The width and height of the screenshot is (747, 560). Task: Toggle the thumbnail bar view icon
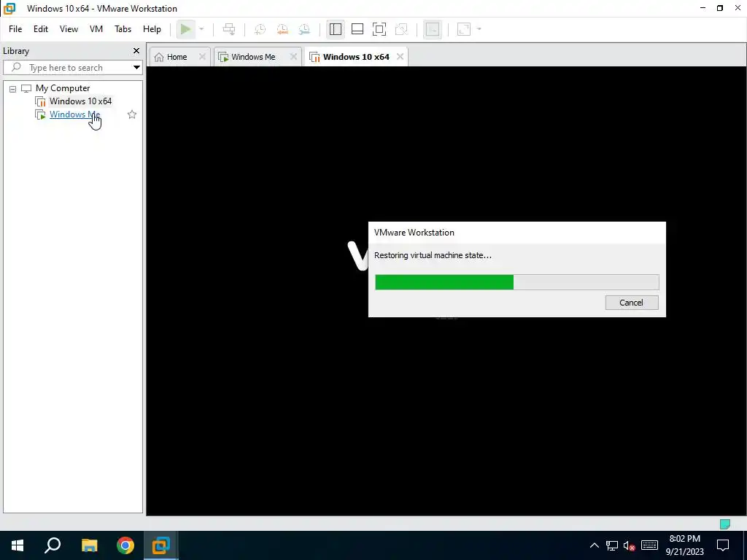[357, 29]
